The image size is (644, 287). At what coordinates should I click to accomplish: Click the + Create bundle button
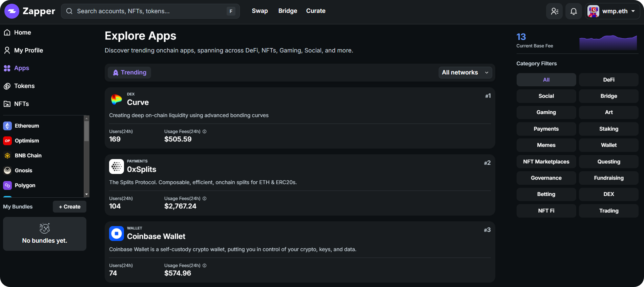click(69, 207)
